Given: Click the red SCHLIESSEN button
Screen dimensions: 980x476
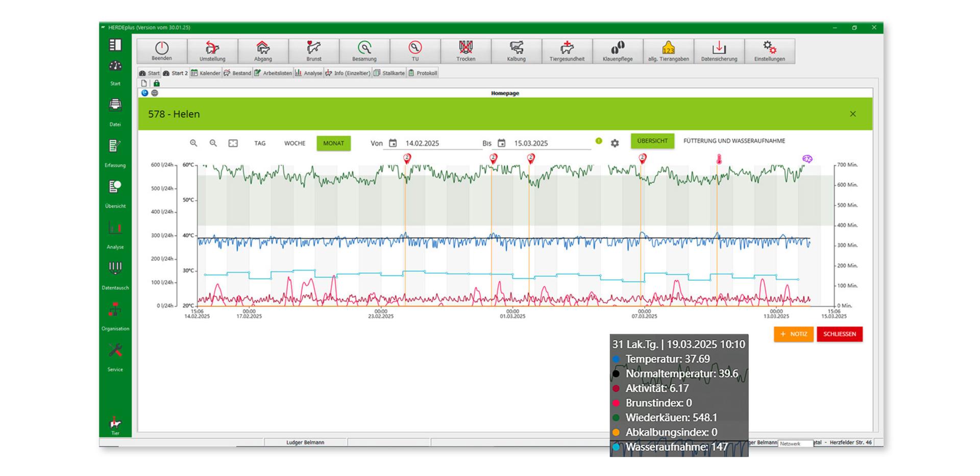Looking at the screenshot, I should coord(840,334).
